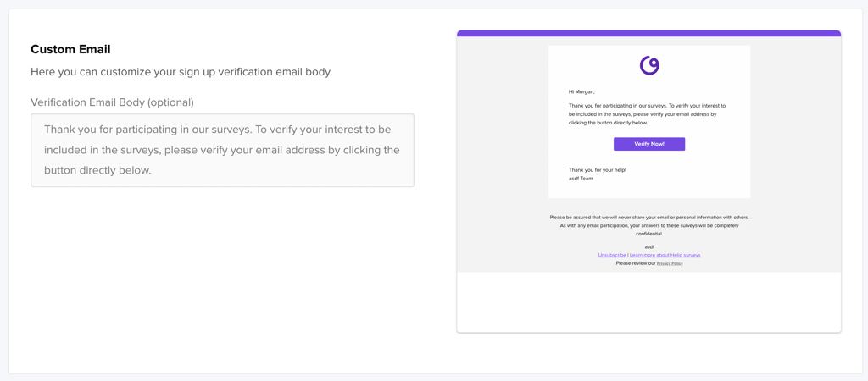Click the sign up verification description text
Viewport: 868px width, 381px height.
(181, 72)
